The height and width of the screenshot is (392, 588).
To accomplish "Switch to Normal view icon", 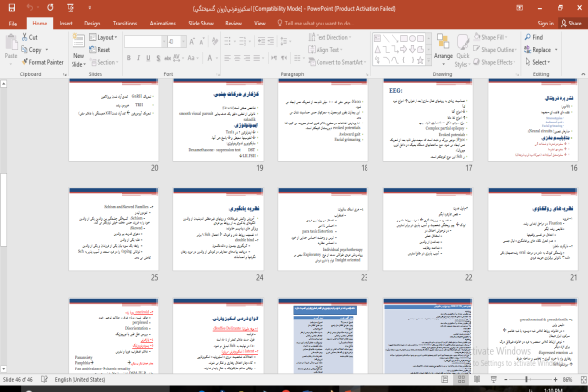I will pyautogui.click(x=445, y=379).
